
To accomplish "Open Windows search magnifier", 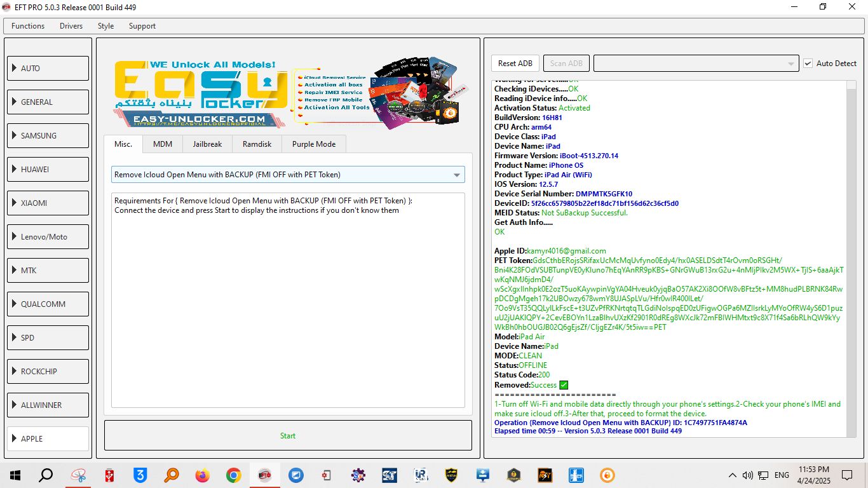I will pos(46,475).
